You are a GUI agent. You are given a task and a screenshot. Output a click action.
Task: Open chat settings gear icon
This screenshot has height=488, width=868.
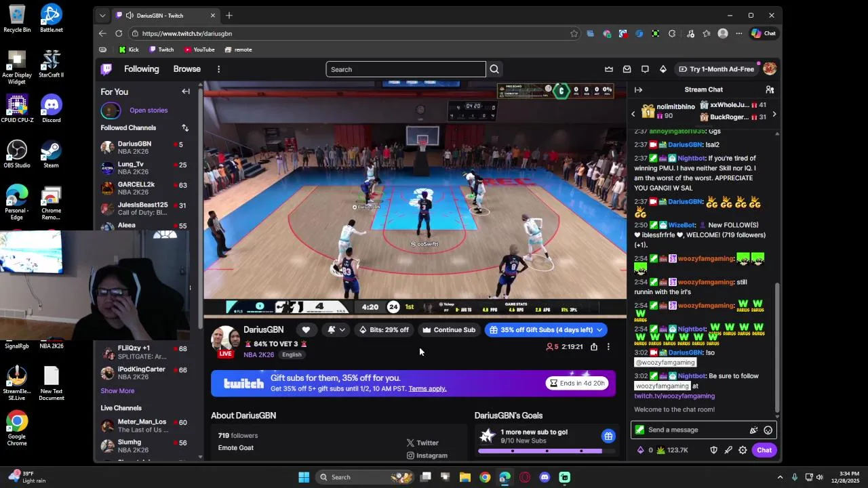pos(743,450)
